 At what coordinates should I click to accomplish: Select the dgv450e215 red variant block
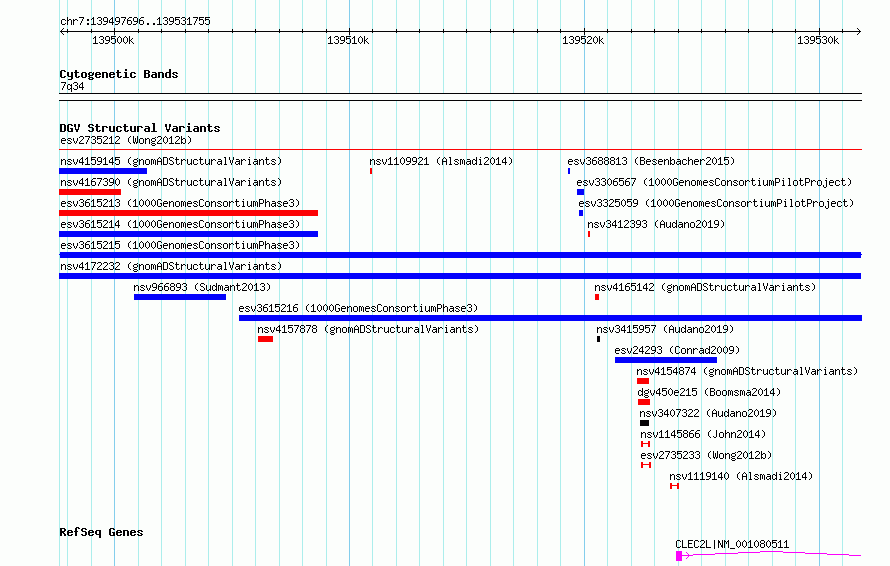(644, 402)
